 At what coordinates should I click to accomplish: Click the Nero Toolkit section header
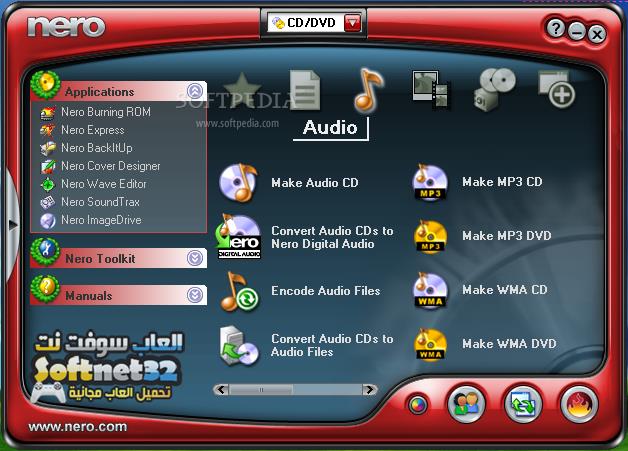tap(119, 258)
